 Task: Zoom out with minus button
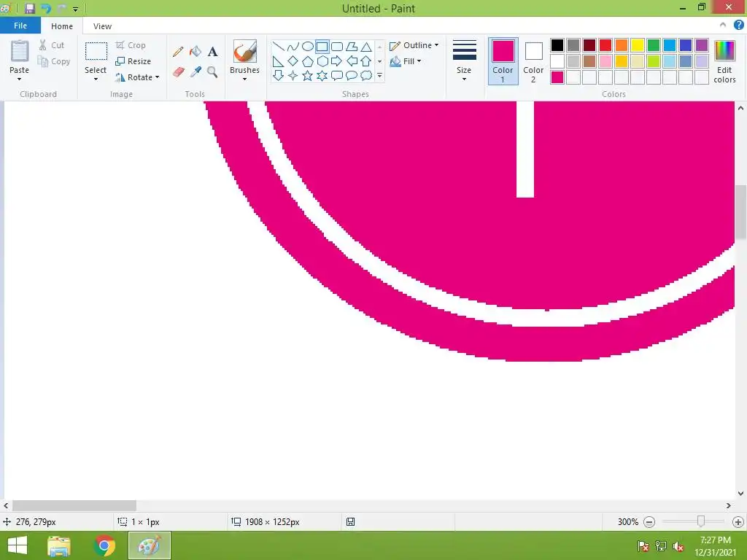649,522
